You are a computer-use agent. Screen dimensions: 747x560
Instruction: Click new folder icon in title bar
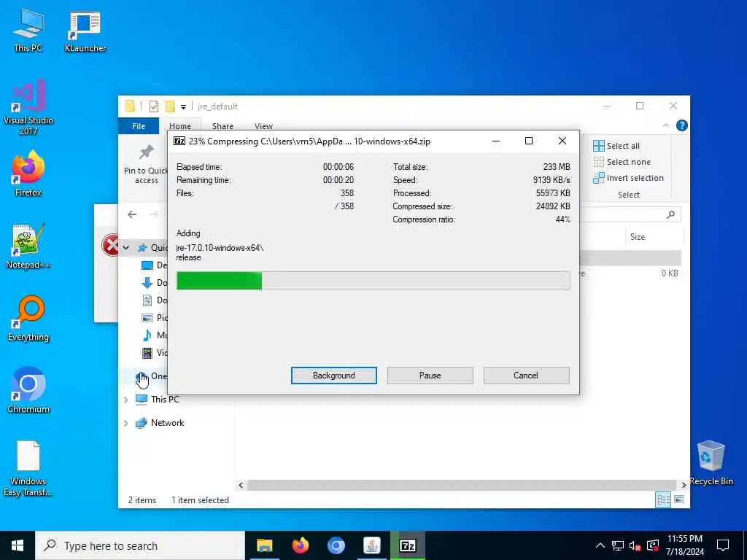click(x=170, y=106)
